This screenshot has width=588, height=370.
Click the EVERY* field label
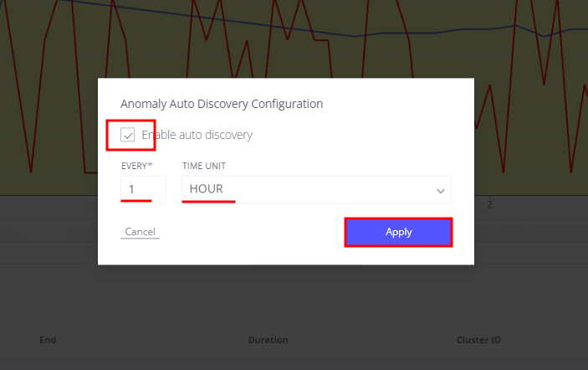[x=136, y=166]
